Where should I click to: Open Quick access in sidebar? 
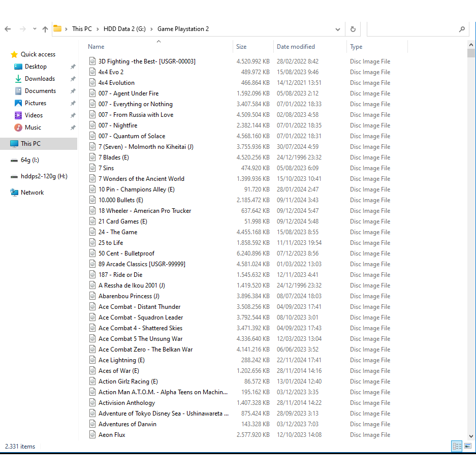(x=38, y=54)
